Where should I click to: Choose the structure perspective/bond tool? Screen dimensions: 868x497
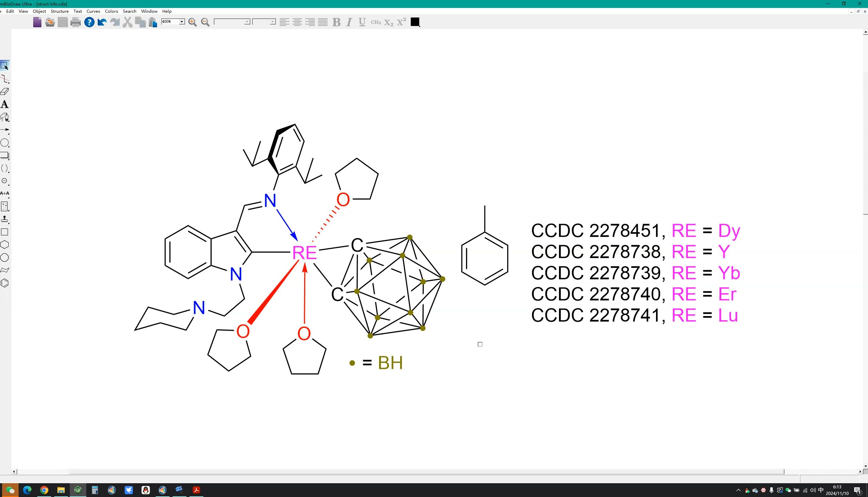click(4, 79)
